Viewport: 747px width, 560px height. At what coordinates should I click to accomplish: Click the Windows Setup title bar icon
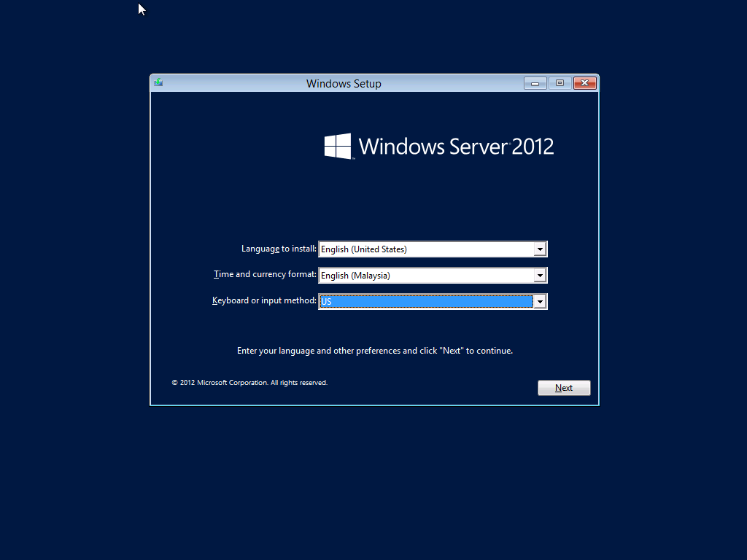click(x=158, y=83)
